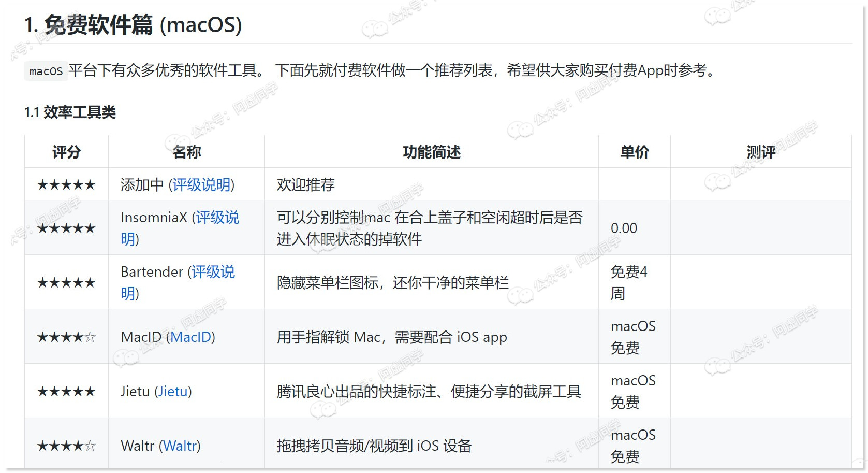Open the Jietu link
This screenshot has width=868, height=473.
pos(173,392)
